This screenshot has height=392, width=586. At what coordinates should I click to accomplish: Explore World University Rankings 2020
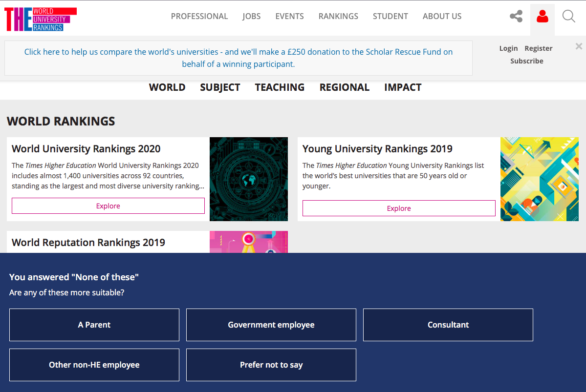coord(108,206)
